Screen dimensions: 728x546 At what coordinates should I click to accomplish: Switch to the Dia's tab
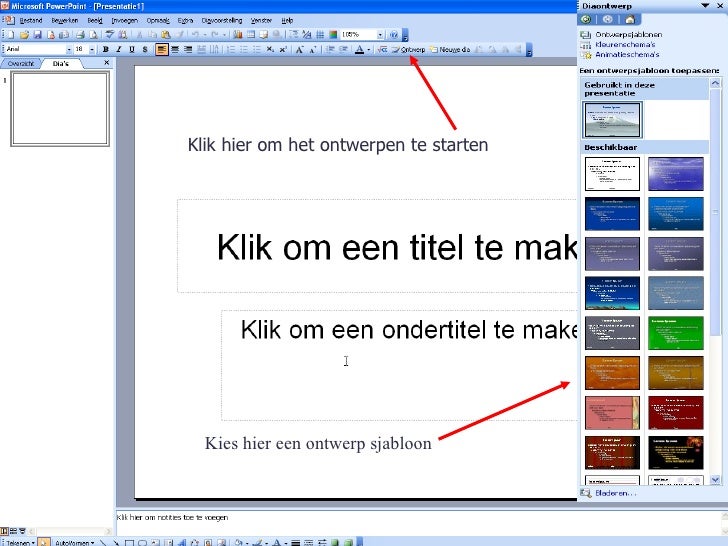tap(61, 64)
